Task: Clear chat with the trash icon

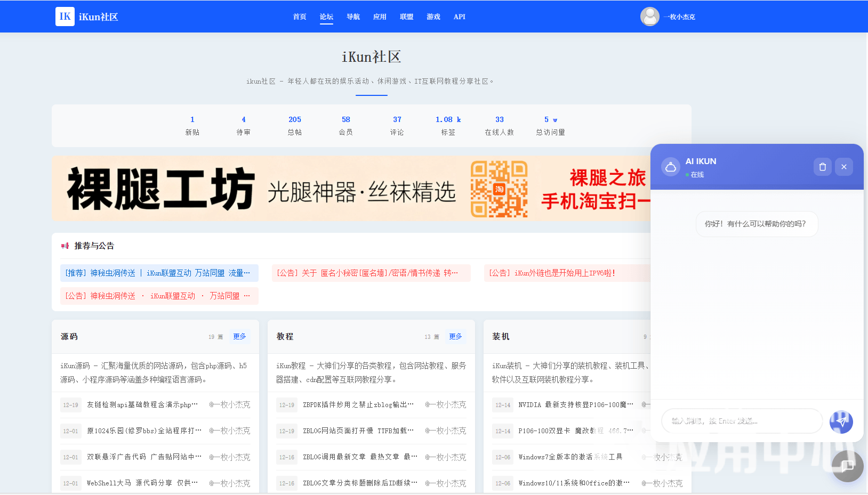Action: pyautogui.click(x=822, y=167)
